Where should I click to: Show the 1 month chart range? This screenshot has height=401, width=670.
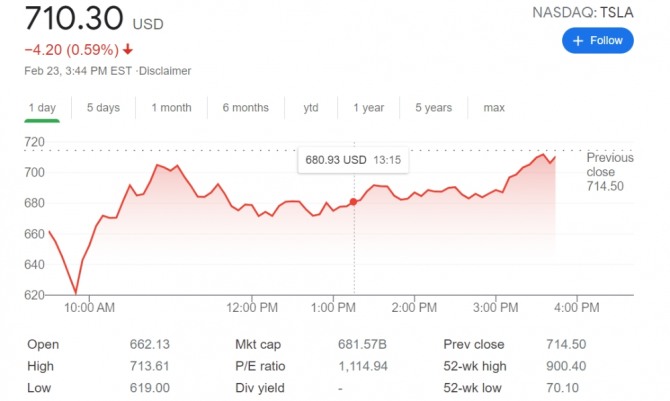click(171, 107)
